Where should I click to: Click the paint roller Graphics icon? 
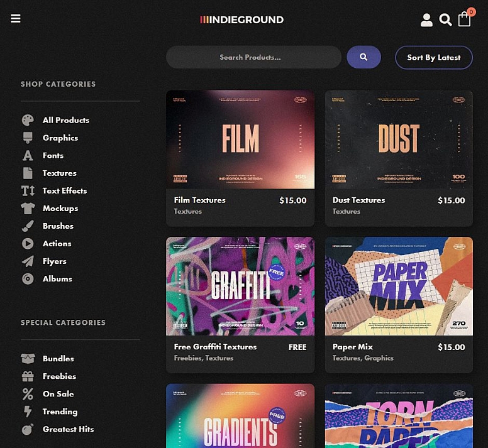28,138
